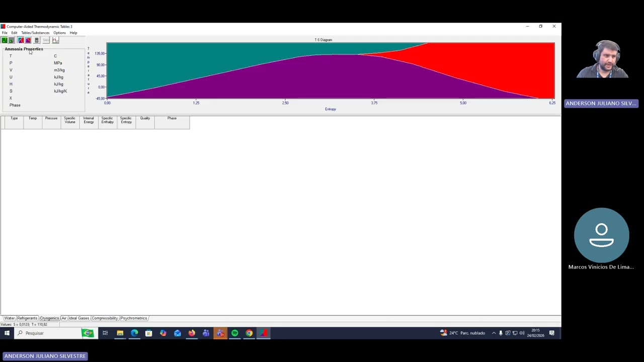Switch to the Psychrometrics tab
This screenshot has width=644, height=362.
point(134,318)
